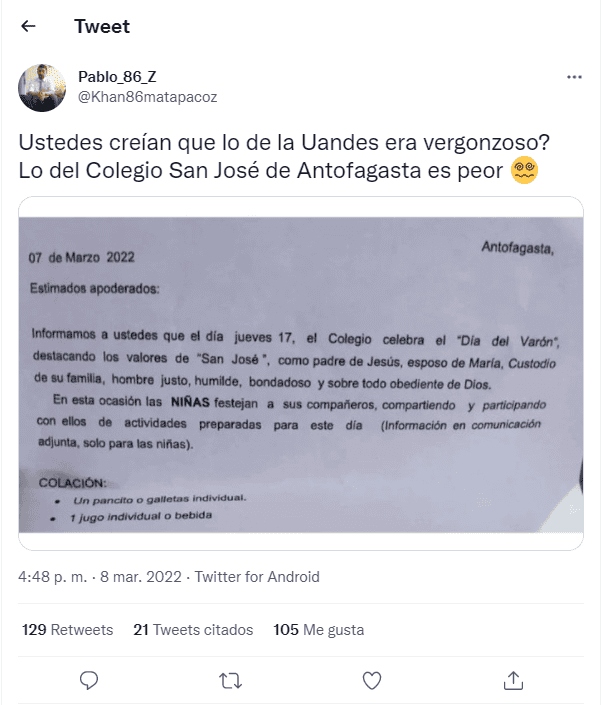Screen dimensions: 601x705
Task: Share the tweet using the upload icon
Action: click(x=513, y=680)
